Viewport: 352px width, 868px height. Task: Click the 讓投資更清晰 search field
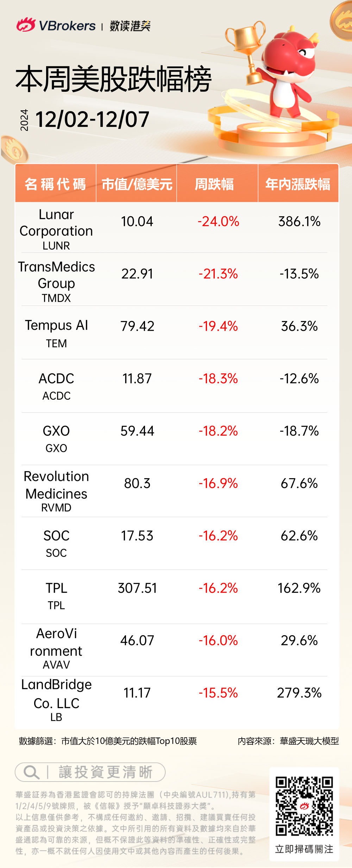click(x=105, y=772)
